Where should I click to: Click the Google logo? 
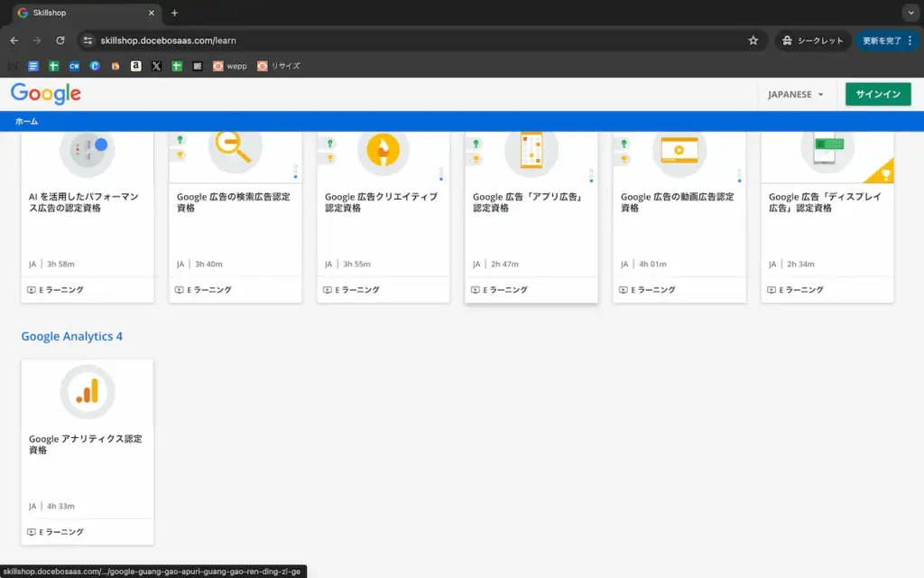click(46, 94)
